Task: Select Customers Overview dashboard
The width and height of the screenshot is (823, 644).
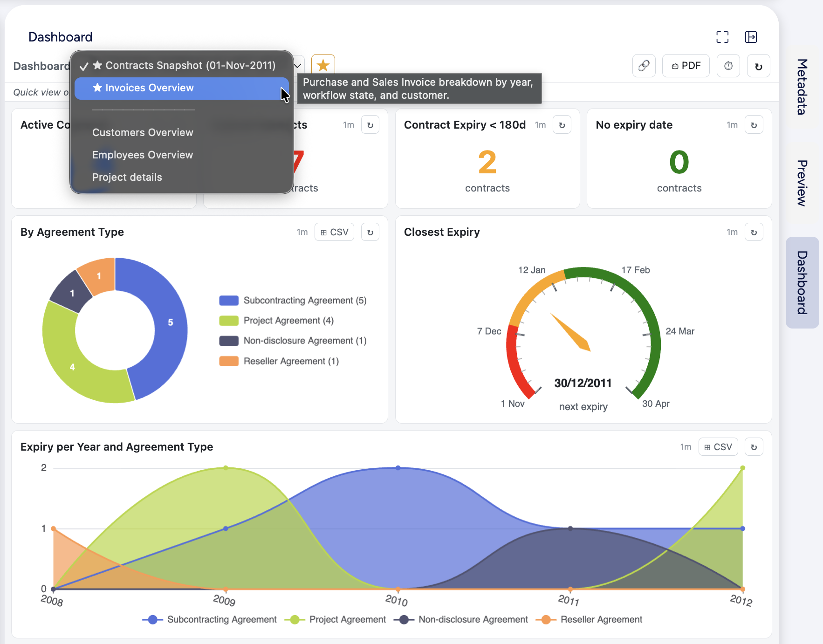Action: (x=182, y=132)
